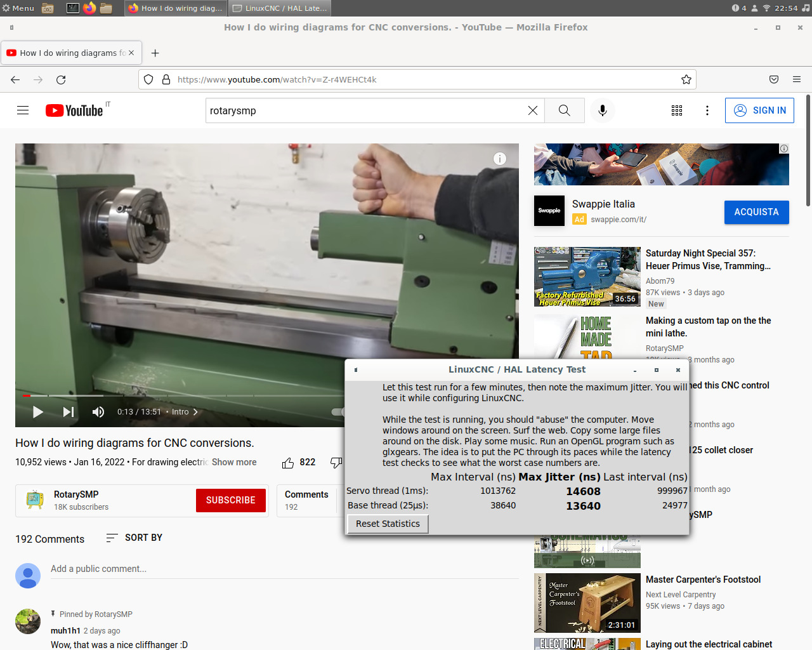Open the RotarySMP channel avatar
Screen dimensions: 812x650
tap(35, 500)
